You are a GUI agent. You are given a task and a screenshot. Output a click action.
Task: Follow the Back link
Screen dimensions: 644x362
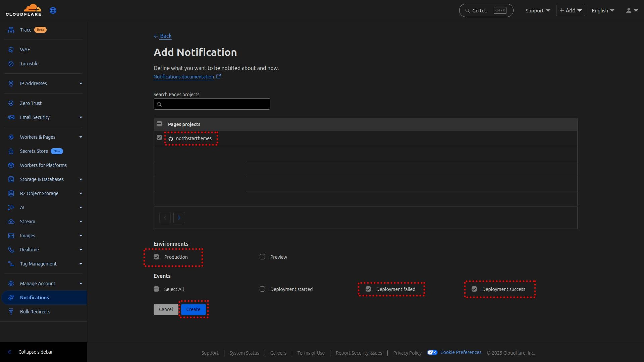pyautogui.click(x=163, y=36)
